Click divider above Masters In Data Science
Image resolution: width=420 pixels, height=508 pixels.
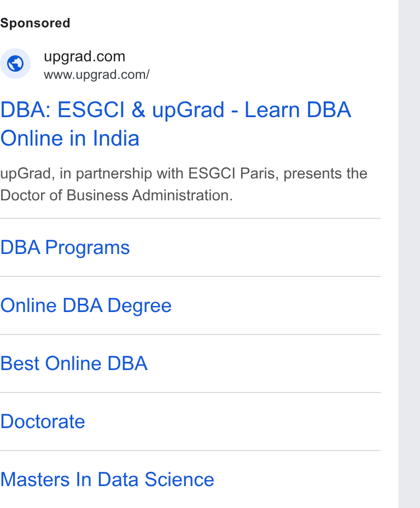point(190,451)
